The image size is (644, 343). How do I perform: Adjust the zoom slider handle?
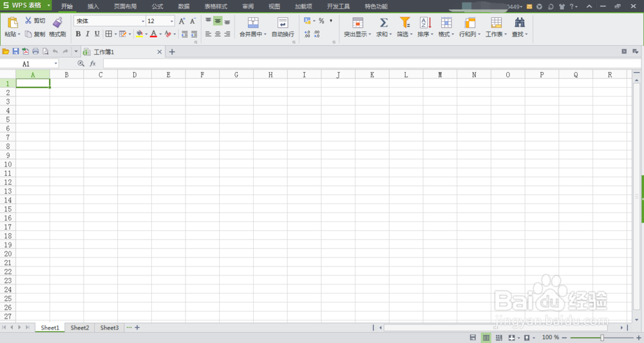(602, 337)
